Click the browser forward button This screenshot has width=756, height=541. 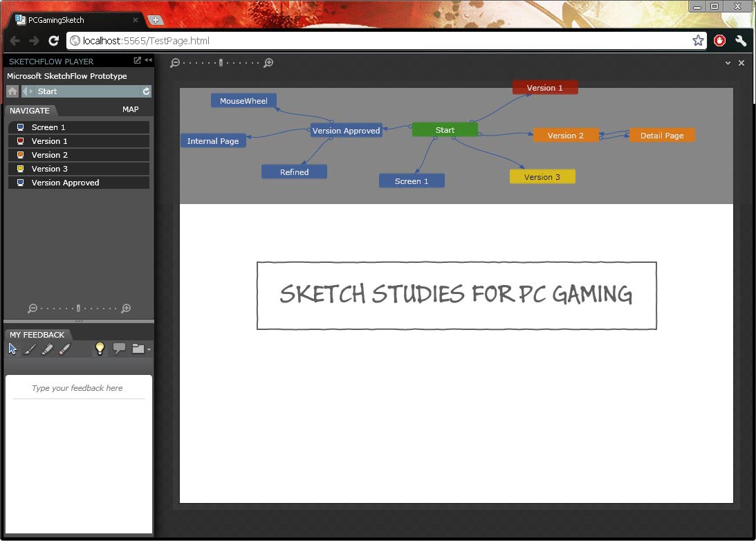pos(34,41)
